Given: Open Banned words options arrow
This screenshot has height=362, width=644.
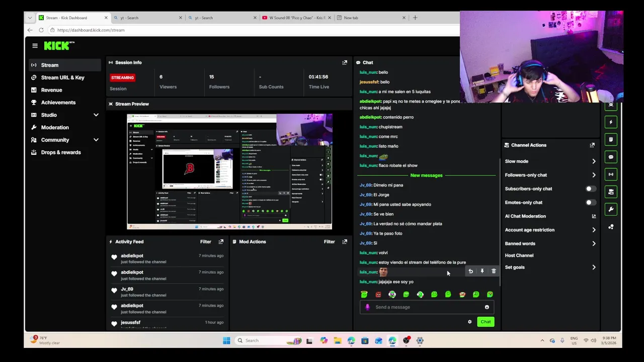Looking at the screenshot, I should click(x=594, y=243).
